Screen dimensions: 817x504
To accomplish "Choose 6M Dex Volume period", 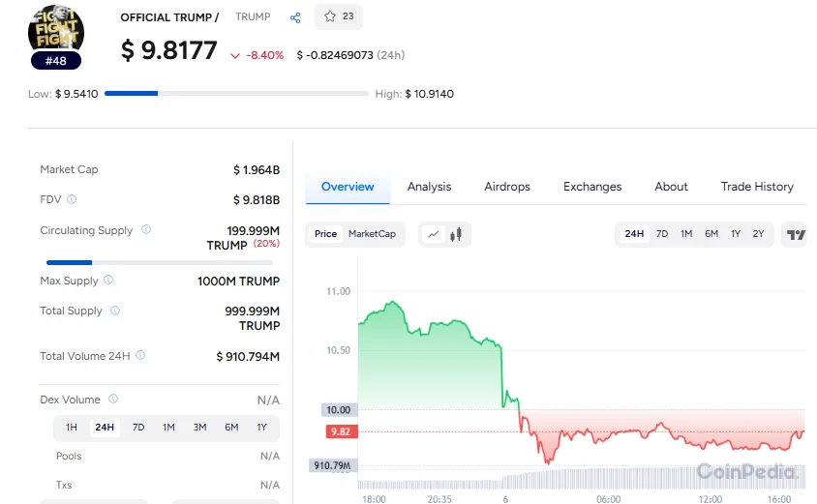I will [x=231, y=428].
